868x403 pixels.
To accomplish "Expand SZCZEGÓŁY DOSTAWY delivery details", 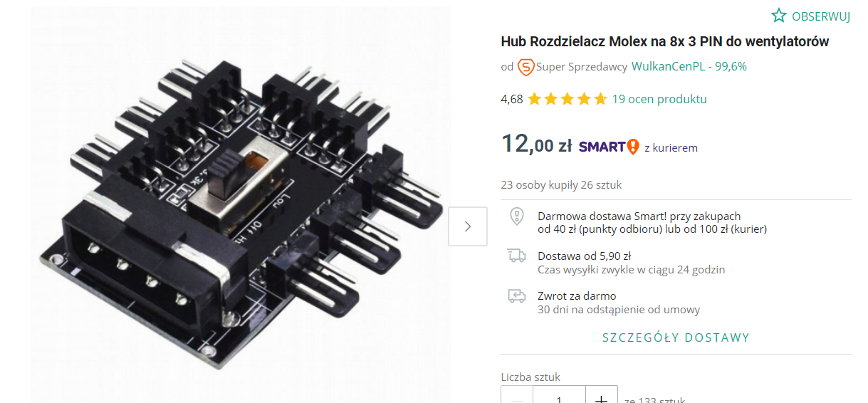I will 676,337.
